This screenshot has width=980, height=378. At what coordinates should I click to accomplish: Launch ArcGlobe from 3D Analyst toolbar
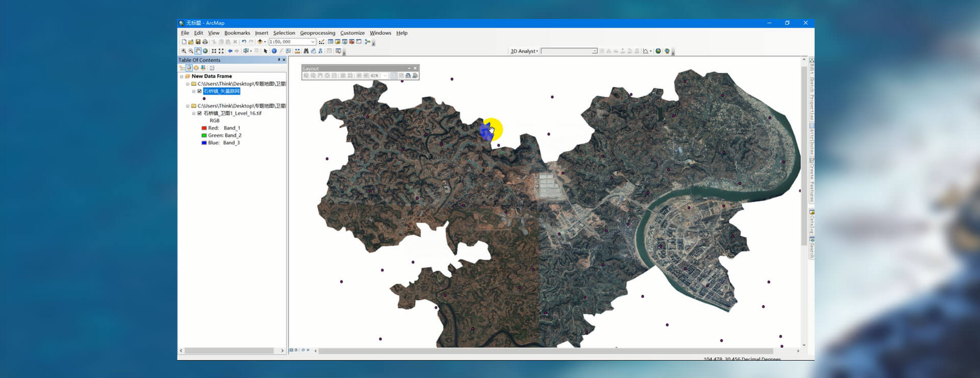click(667, 51)
